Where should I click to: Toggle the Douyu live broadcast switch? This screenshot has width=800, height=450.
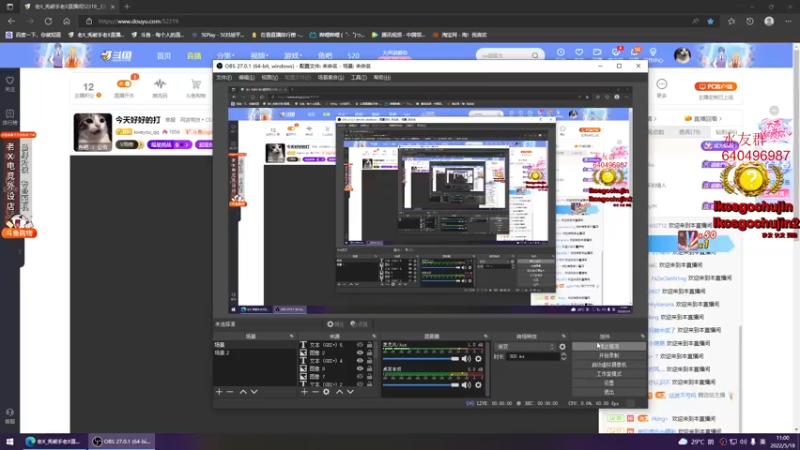124,84
